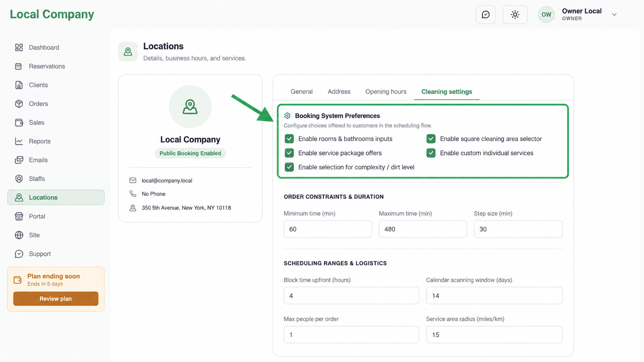Click the Step size input field

[x=518, y=229]
